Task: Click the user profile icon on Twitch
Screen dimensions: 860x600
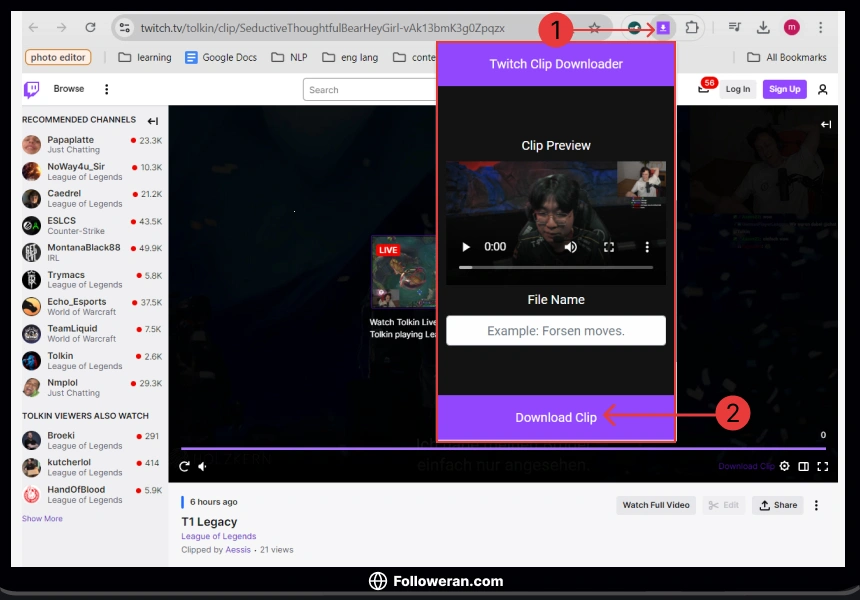Action: pos(823,89)
